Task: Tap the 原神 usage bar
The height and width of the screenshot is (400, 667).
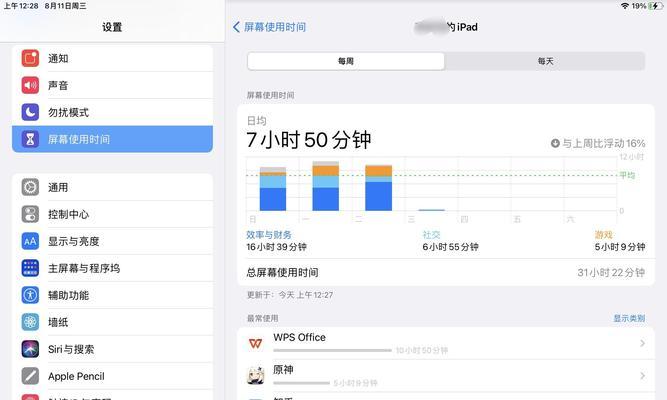Action: 302,383
